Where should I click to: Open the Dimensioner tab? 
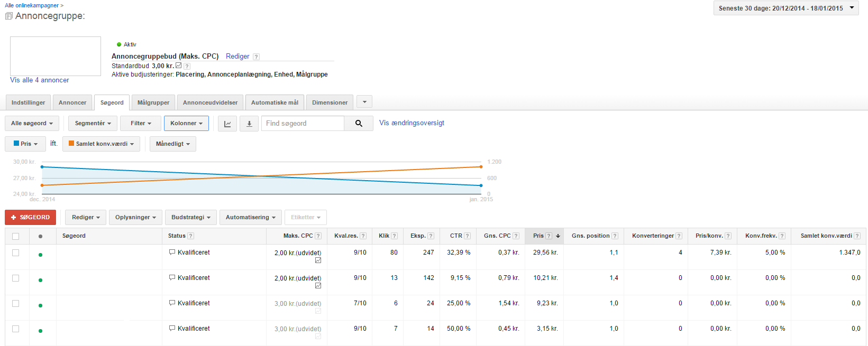[330, 102]
